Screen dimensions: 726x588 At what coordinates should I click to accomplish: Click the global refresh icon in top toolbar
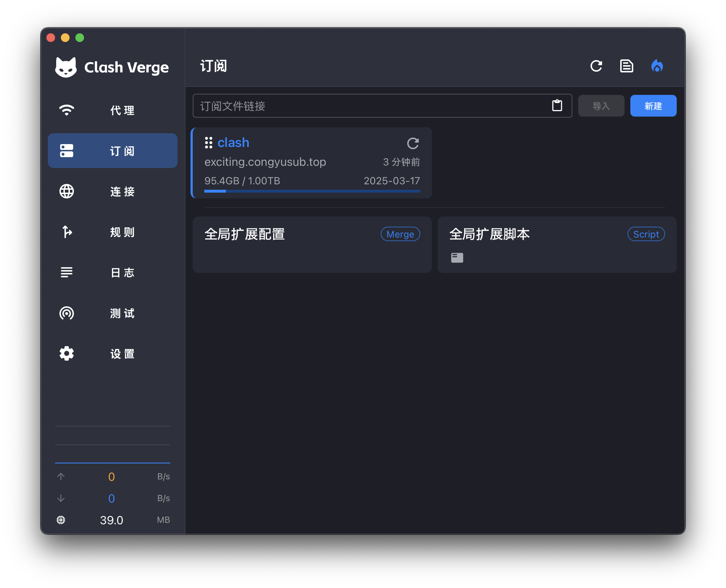596,66
